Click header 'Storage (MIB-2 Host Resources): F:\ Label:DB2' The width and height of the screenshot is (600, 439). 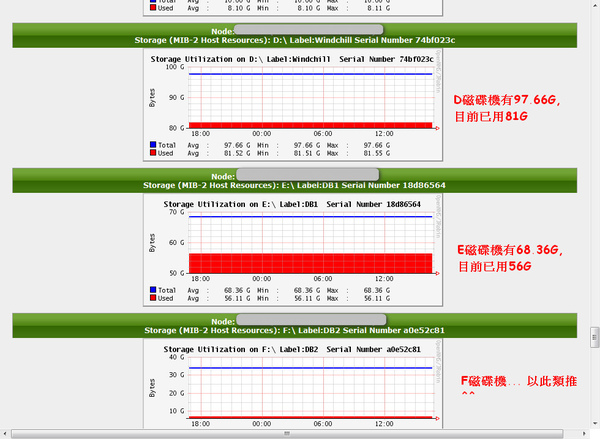click(x=294, y=330)
